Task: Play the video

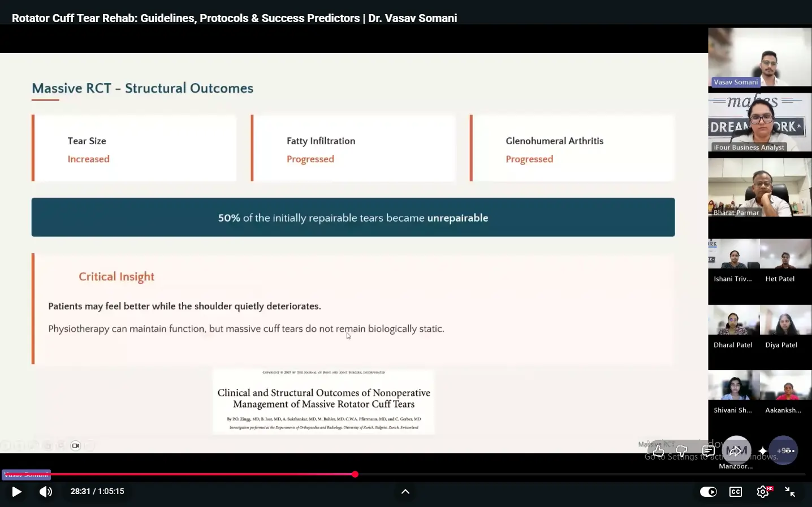Action: pos(16,492)
